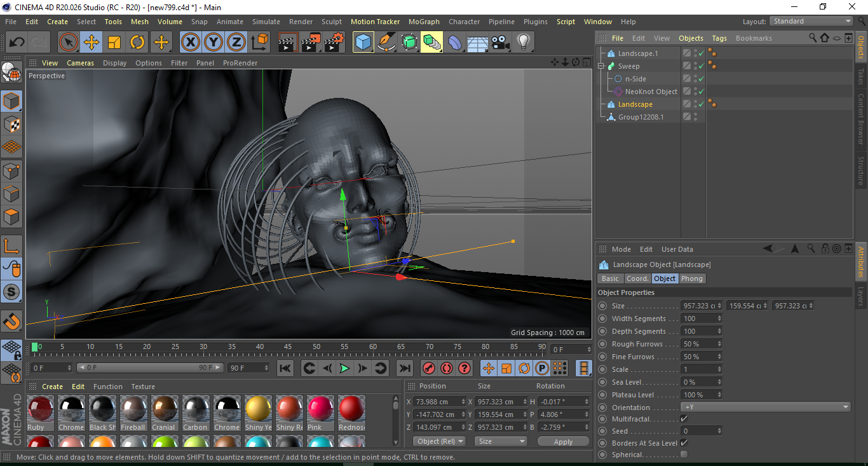Viewport: 868px width, 466px height.
Task: Switch to Model mode icon
Action: coord(11,101)
